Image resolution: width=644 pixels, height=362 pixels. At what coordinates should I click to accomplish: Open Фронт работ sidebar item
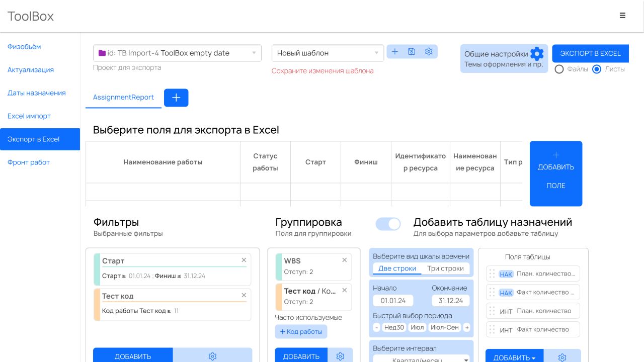pyautogui.click(x=29, y=162)
